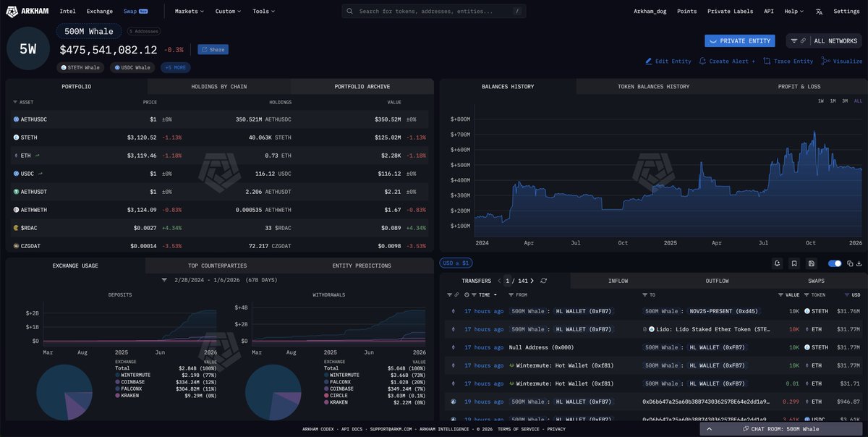868x437 pixels.
Task: Click the save filter floppy icon
Action: pos(812,264)
